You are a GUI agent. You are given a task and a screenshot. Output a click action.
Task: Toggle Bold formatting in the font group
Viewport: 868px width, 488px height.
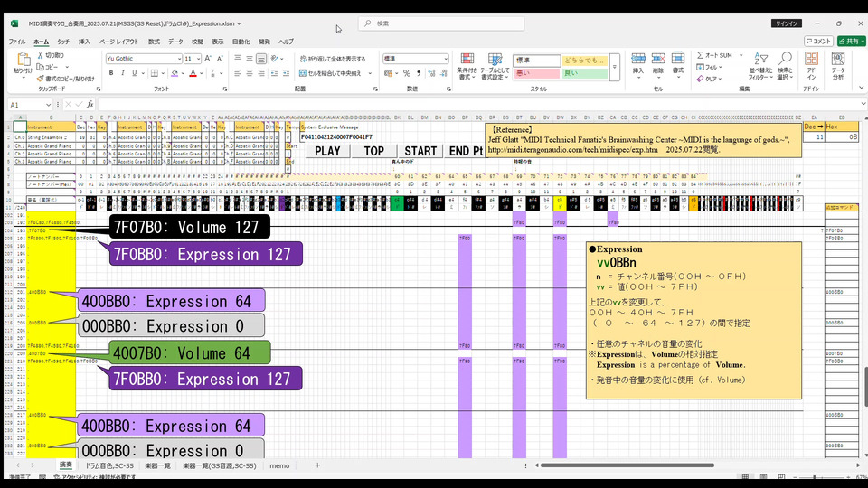[x=109, y=73]
